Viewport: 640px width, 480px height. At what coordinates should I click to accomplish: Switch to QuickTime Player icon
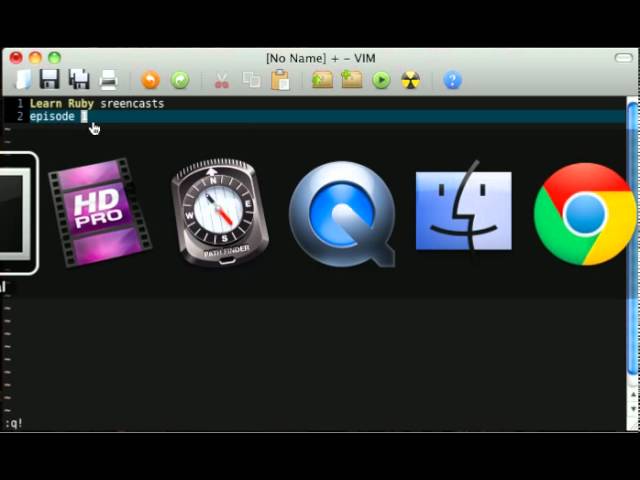[x=342, y=214]
